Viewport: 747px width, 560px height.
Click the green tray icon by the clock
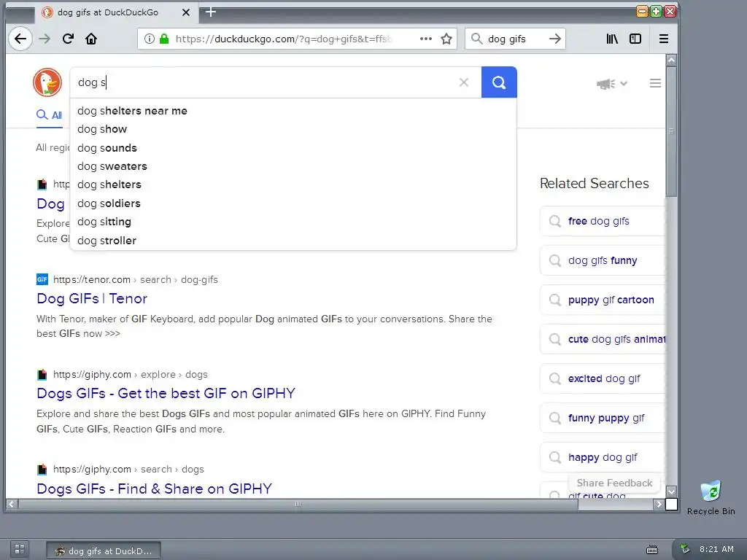click(x=684, y=548)
